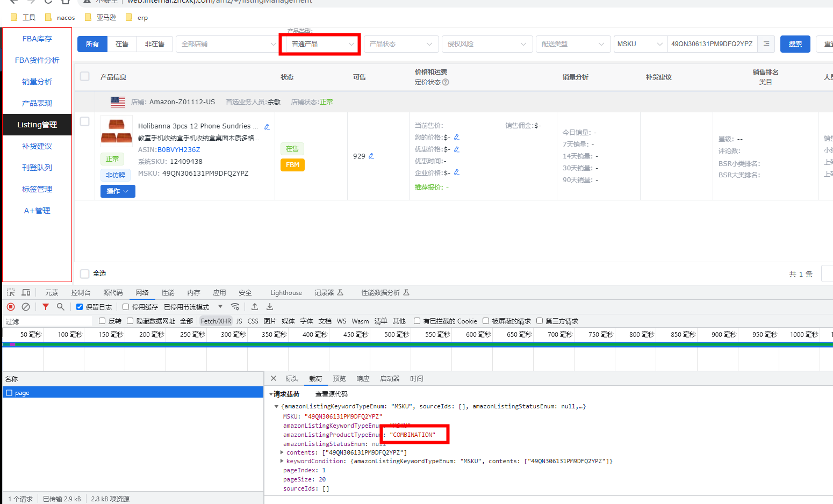Clear the network log
The image size is (833, 504).
click(26, 307)
